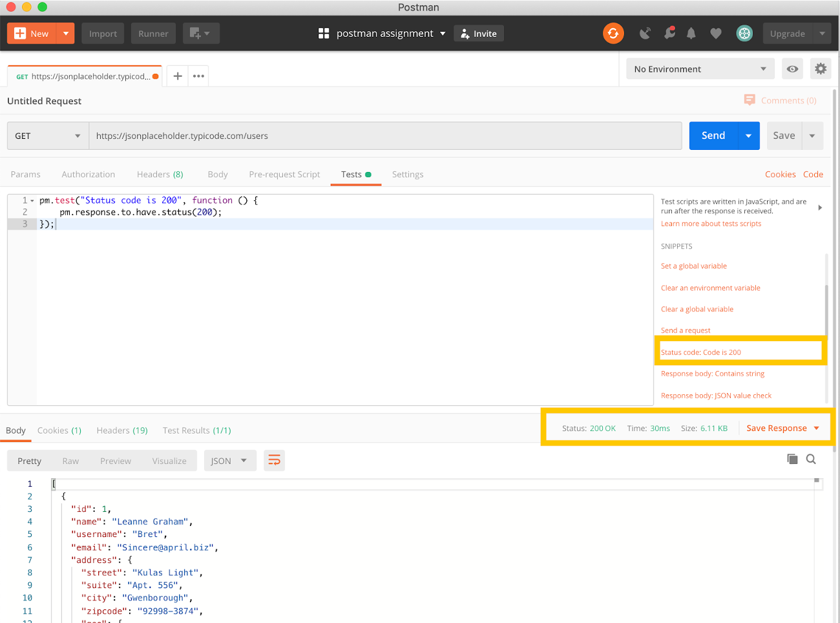Select Visualize response view
The width and height of the screenshot is (840, 623).
point(169,461)
